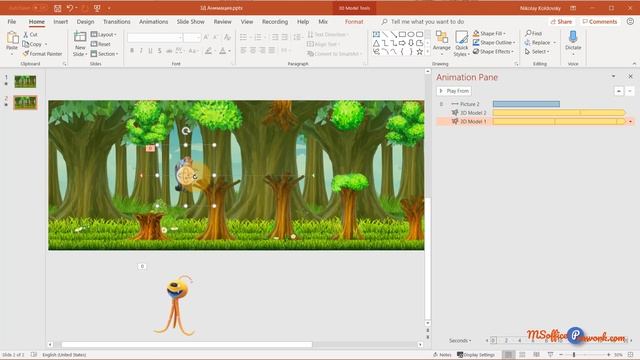Viewport: 640px width, 360px height.
Task: Open the font name combo box
Action: point(155,38)
